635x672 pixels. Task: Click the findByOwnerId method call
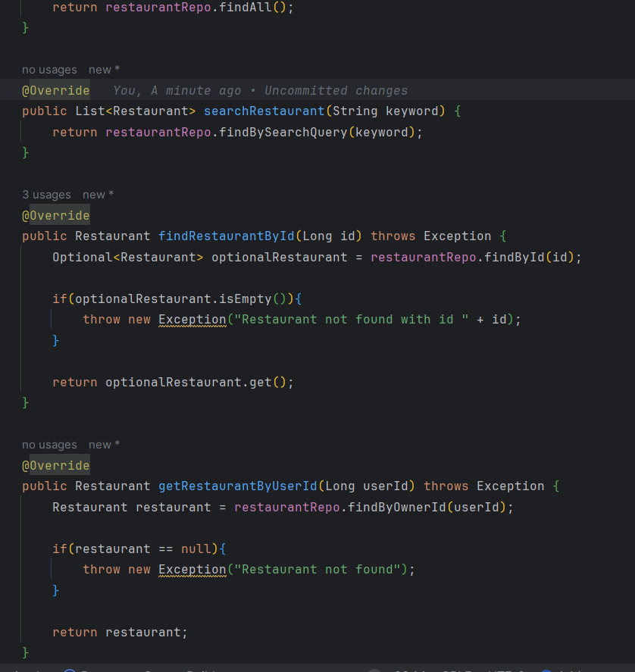[x=396, y=508]
